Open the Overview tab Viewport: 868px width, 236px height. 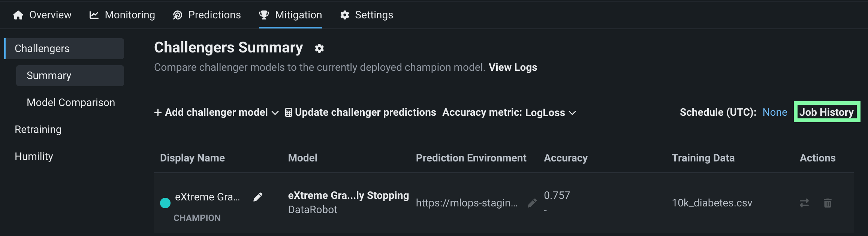(42, 15)
